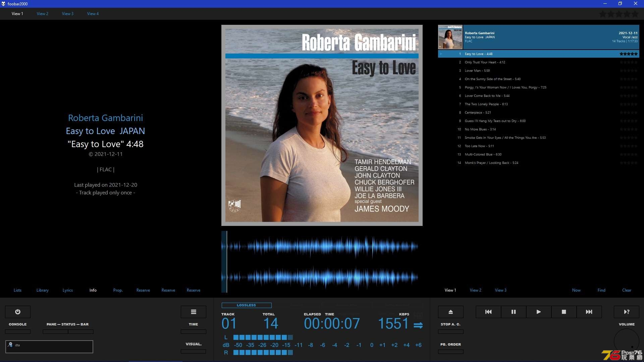The width and height of the screenshot is (644, 362).
Task: Select track The Two Lonely People
Action: click(x=538, y=104)
